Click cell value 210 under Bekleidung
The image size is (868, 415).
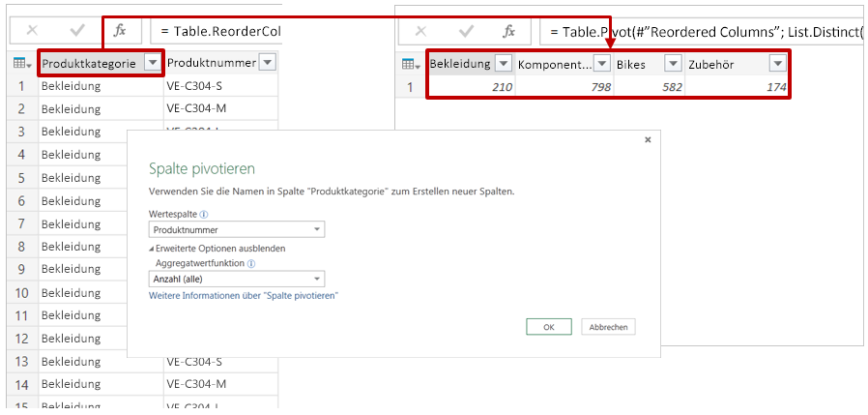click(x=472, y=87)
